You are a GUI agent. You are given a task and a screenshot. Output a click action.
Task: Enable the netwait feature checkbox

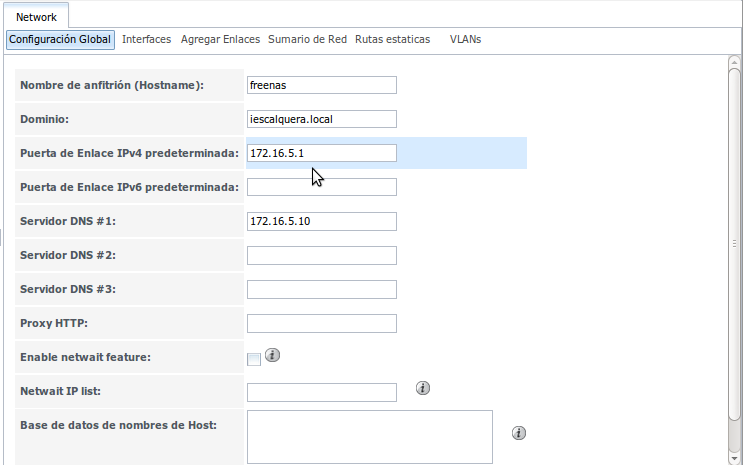click(254, 359)
